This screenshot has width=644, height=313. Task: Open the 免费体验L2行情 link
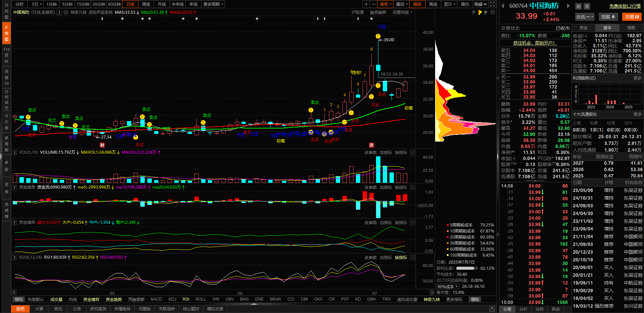[x=625, y=6]
